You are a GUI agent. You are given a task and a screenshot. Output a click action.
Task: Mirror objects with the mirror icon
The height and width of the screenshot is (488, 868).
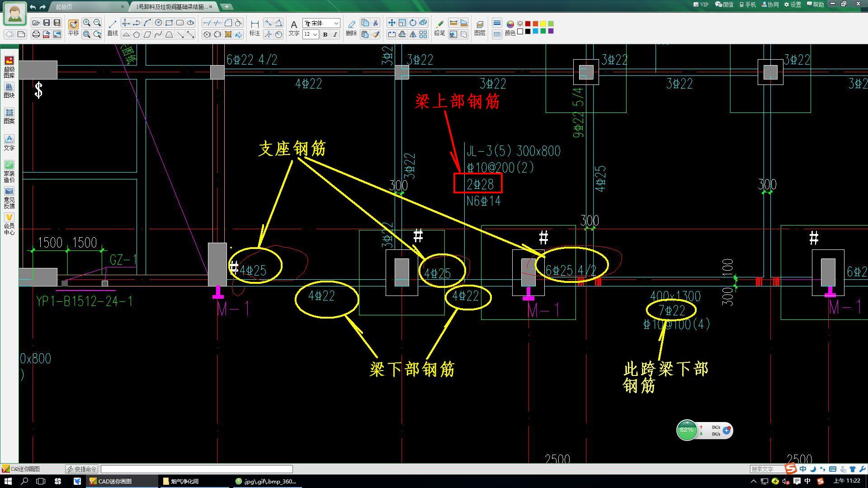[413, 34]
